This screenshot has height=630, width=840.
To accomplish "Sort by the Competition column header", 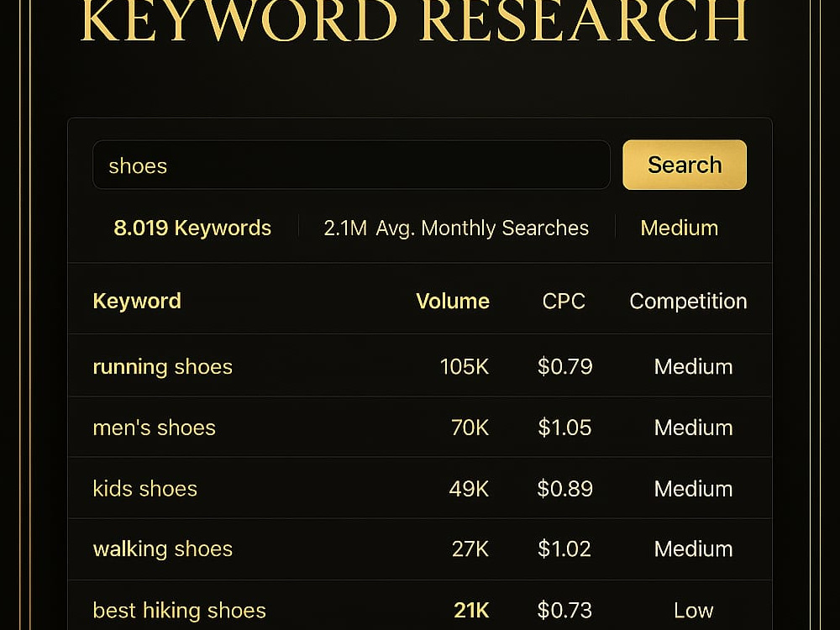I will (689, 301).
